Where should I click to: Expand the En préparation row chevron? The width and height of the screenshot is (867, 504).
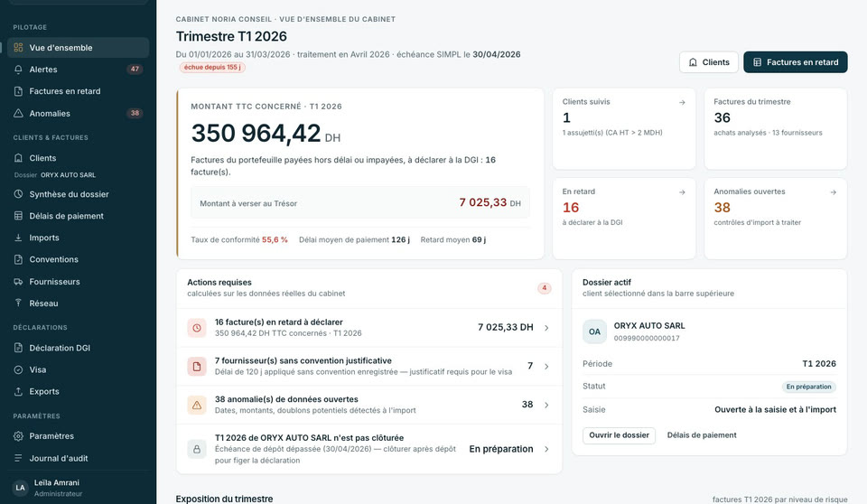(x=546, y=449)
